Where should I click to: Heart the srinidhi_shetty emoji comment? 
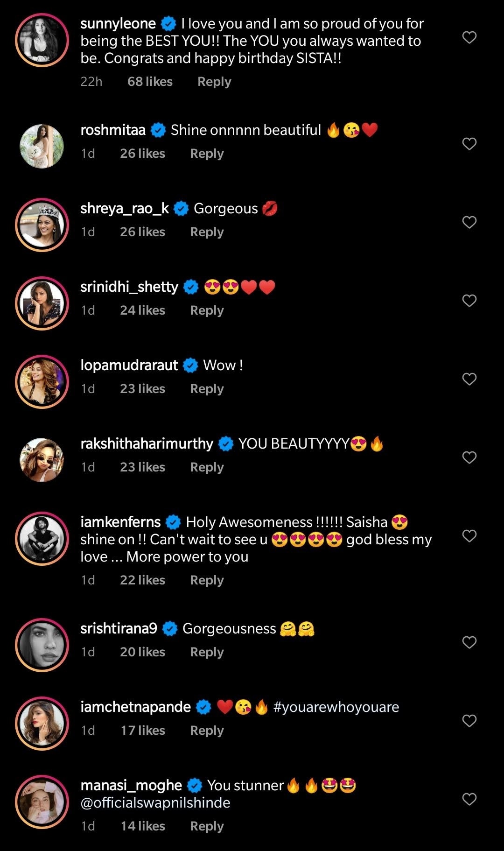point(469,301)
